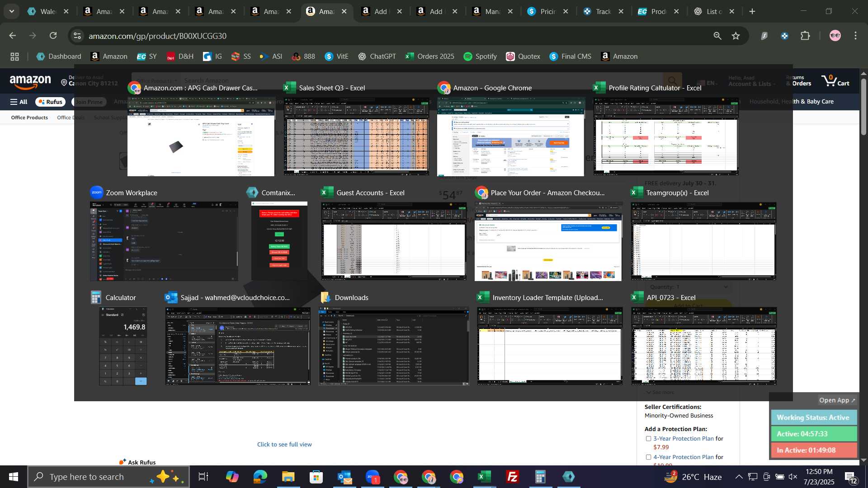
Task: Open the Sajjad Outlook mail window thumbnail
Action: [x=238, y=346]
